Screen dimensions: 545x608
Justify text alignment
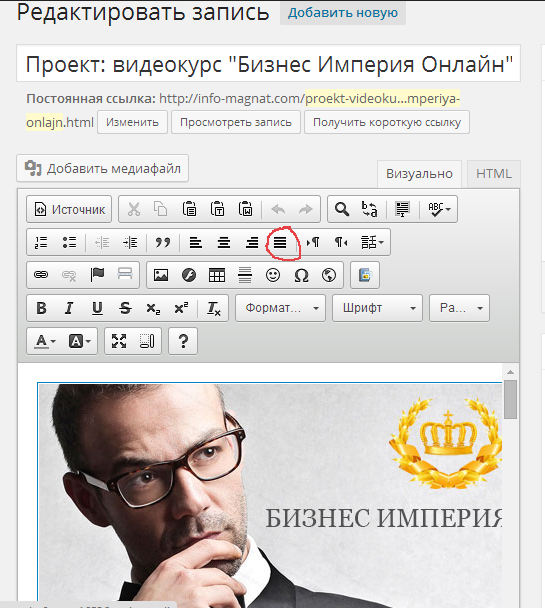[x=280, y=242]
